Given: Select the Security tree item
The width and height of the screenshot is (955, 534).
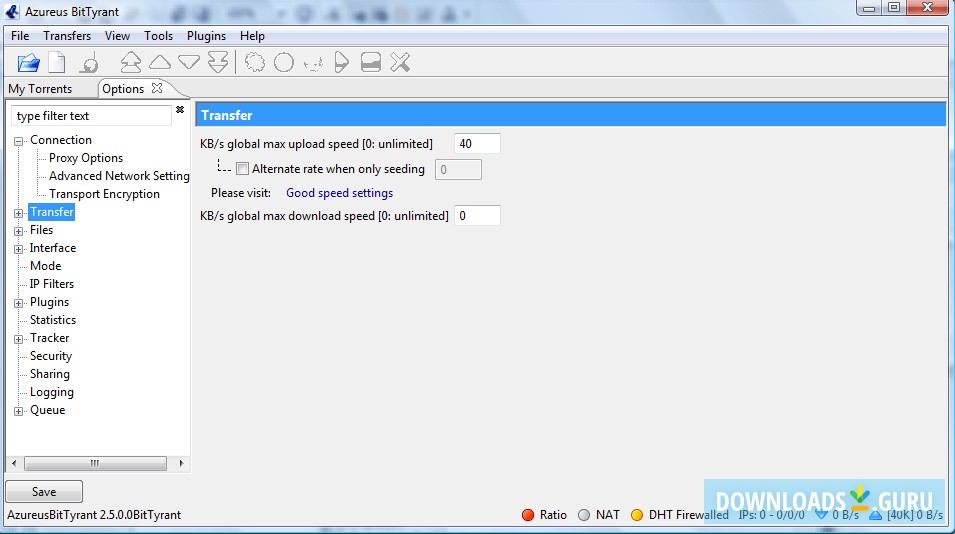Looking at the screenshot, I should pyautogui.click(x=51, y=356).
